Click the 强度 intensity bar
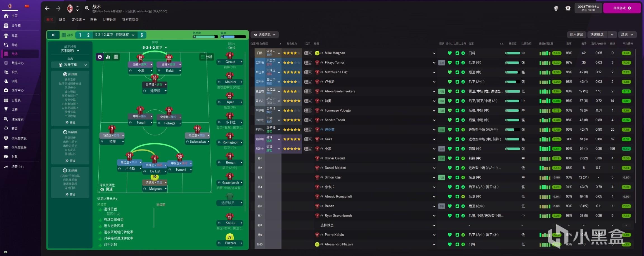The width and height of the screenshot is (644, 256). coord(233,37)
